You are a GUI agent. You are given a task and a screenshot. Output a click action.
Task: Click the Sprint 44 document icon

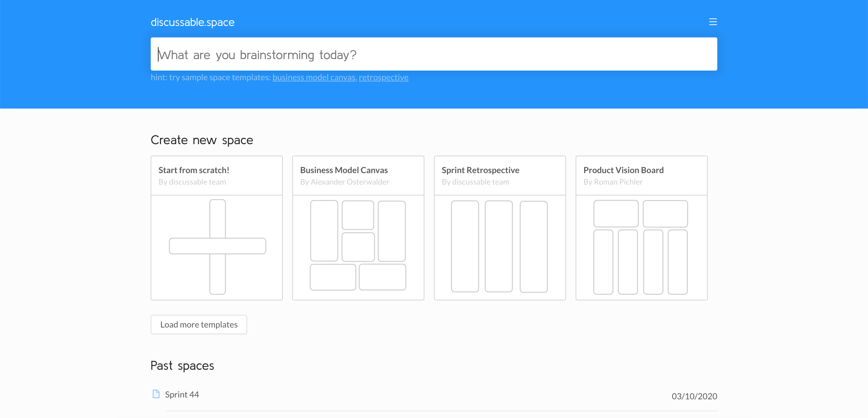pos(156,394)
